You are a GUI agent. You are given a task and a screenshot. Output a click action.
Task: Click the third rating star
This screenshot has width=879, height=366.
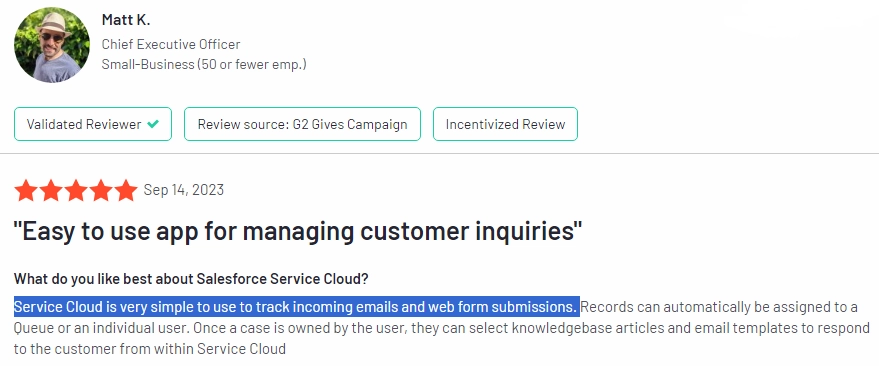[x=76, y=191]
